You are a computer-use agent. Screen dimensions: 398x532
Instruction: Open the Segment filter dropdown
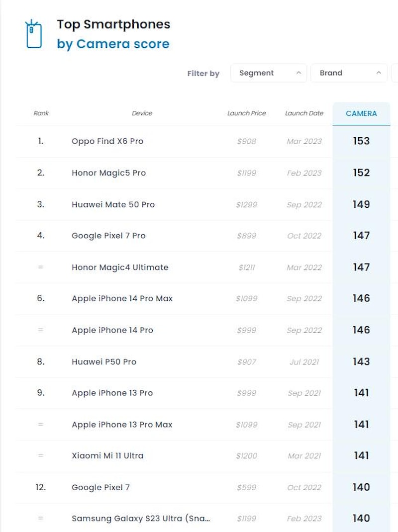coord(268,73)
